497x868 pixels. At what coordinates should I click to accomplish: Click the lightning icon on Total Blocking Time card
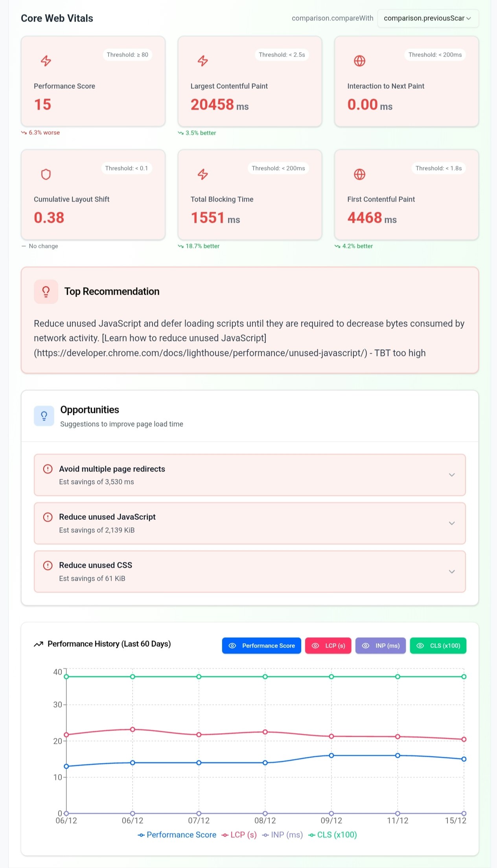pyautogui.click(x=203, y=174)
